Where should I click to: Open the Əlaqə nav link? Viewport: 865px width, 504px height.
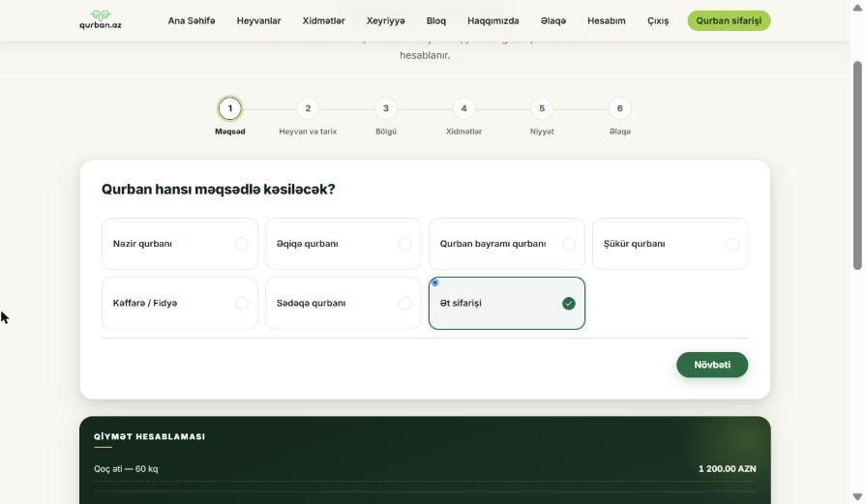coord(553,21)
